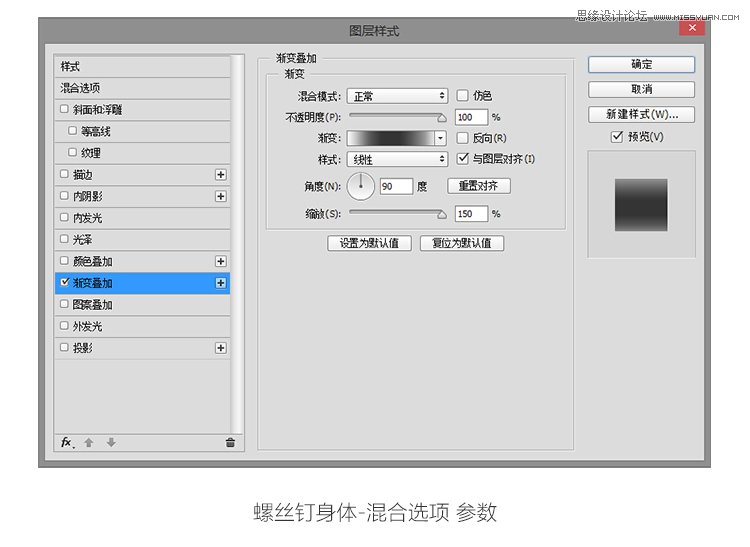Click plus icon beside 颜色叠加
This screenshot has width=750, height=547.
click(x=221, y=262)
